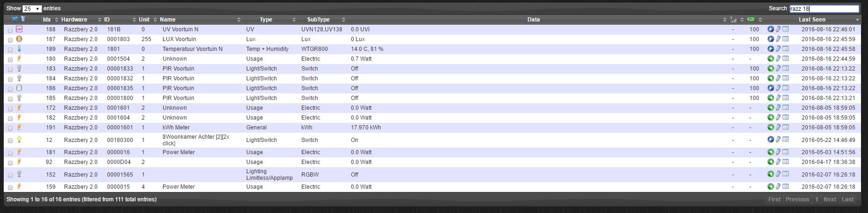Click the yellow light bulb icon in row 12
Image resolution: width=868 pixels, height=213 pixels.
coord(19,139)
